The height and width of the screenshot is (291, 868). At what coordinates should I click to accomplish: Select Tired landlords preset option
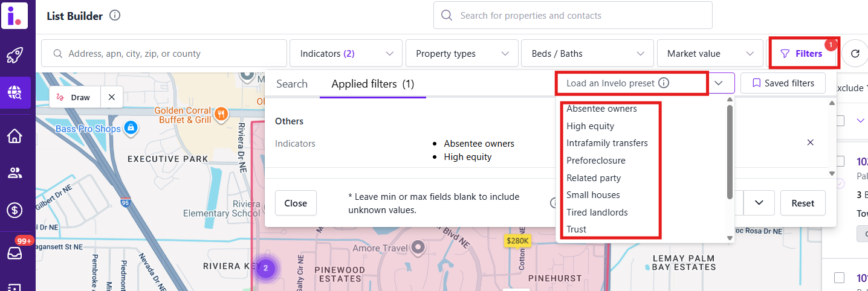597,213
